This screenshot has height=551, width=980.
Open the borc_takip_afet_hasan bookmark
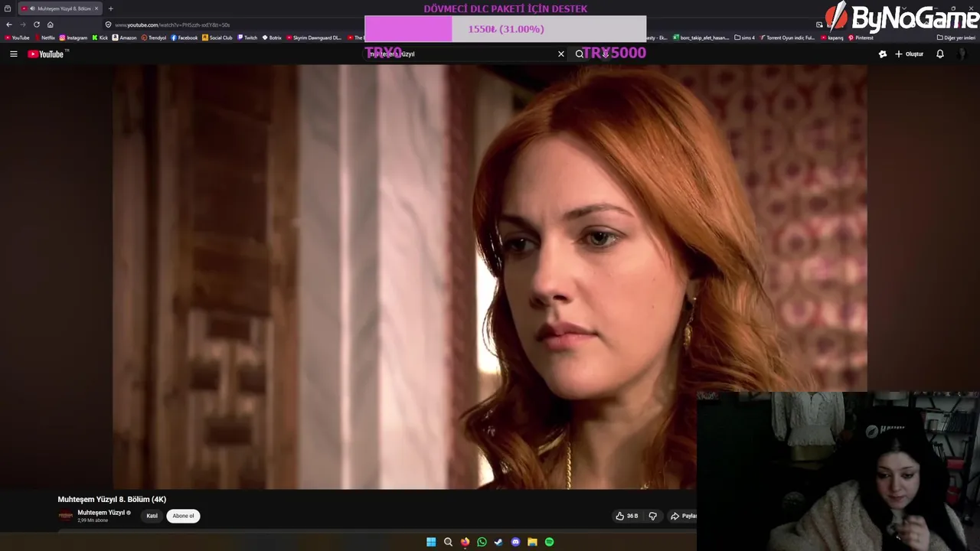point(701,37)
